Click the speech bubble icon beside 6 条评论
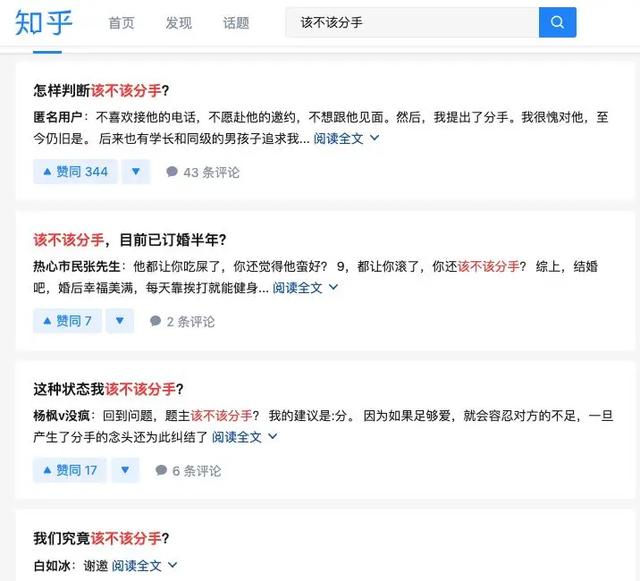 tap(161, 470)
